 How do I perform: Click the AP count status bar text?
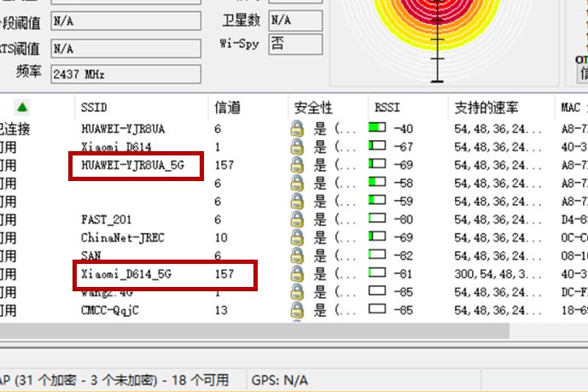(x=114, y=380)
